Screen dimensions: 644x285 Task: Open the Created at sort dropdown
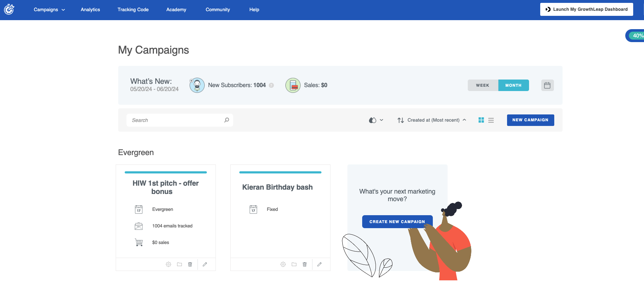pos(432,120)
